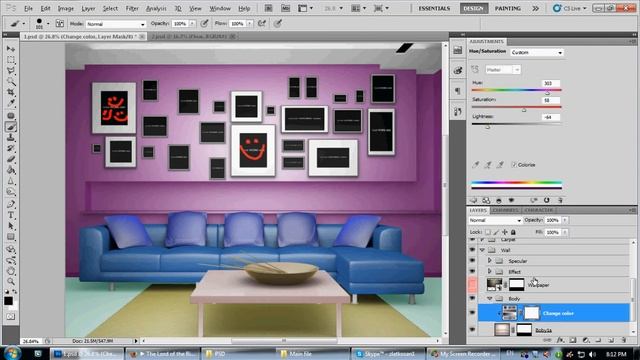
Task: Select the Zoom tool in the toolbox
Action: coord(11,281)
